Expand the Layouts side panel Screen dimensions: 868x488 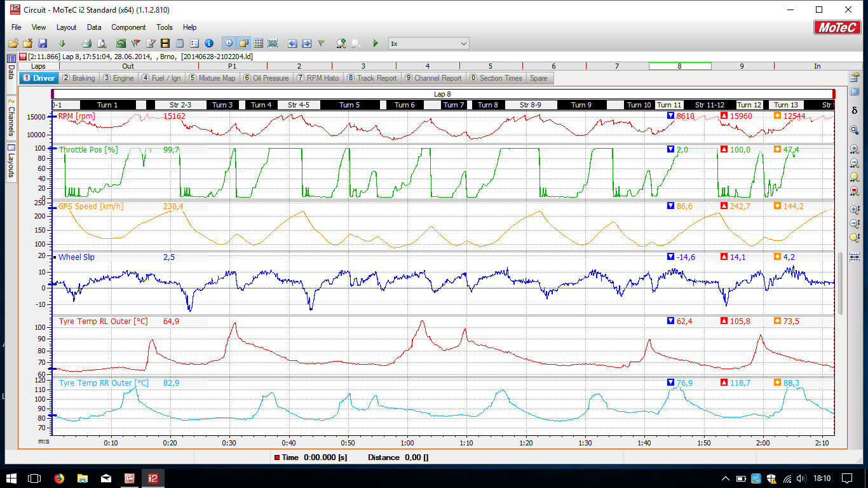click(x=11, y=162)
